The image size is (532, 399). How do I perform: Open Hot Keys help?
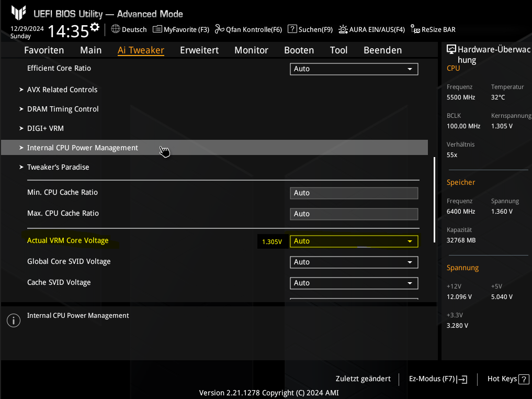point(508,379)
